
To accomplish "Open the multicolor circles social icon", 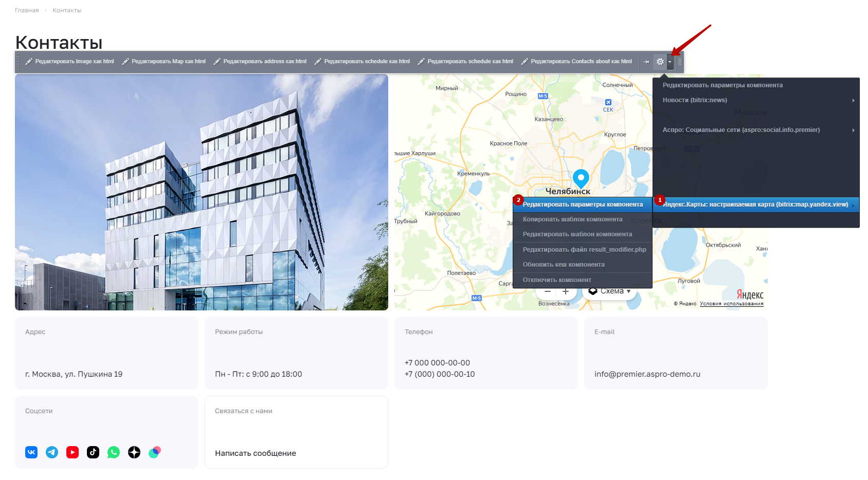I will pyautogui.click(x=155, y=452).
